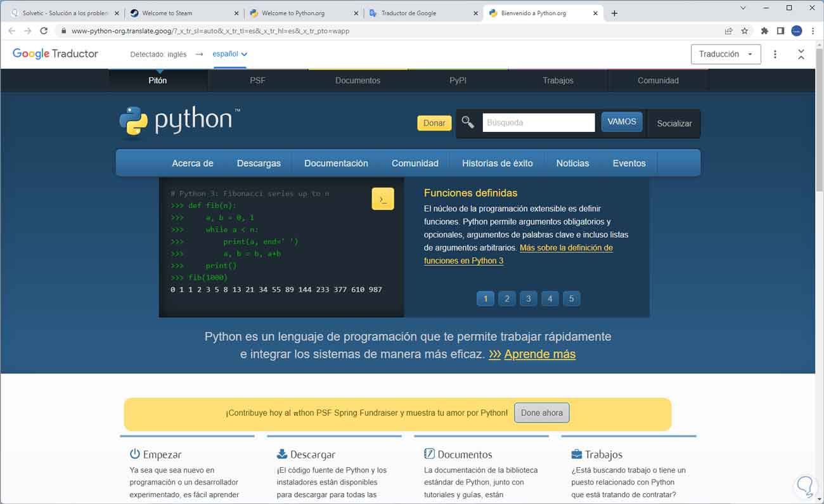Show slide 3 of the code carousel
Screen dimensions: 824x504
tap(529, 299)
